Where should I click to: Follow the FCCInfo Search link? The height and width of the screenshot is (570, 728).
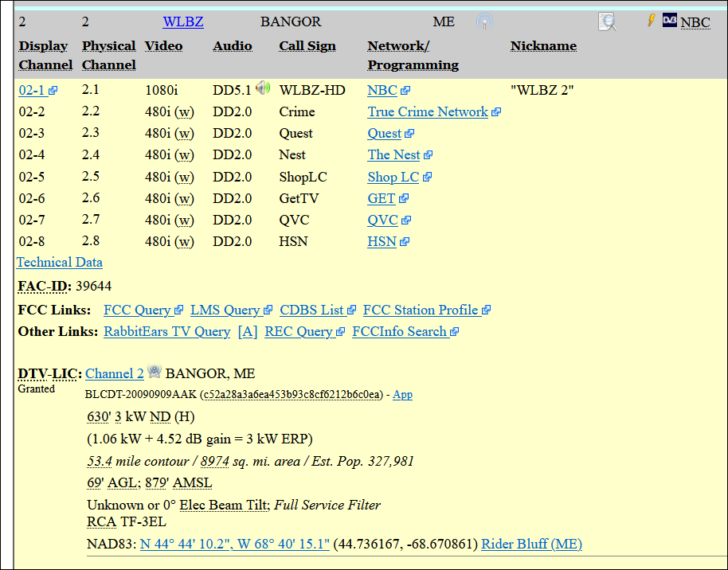[405, 332]
